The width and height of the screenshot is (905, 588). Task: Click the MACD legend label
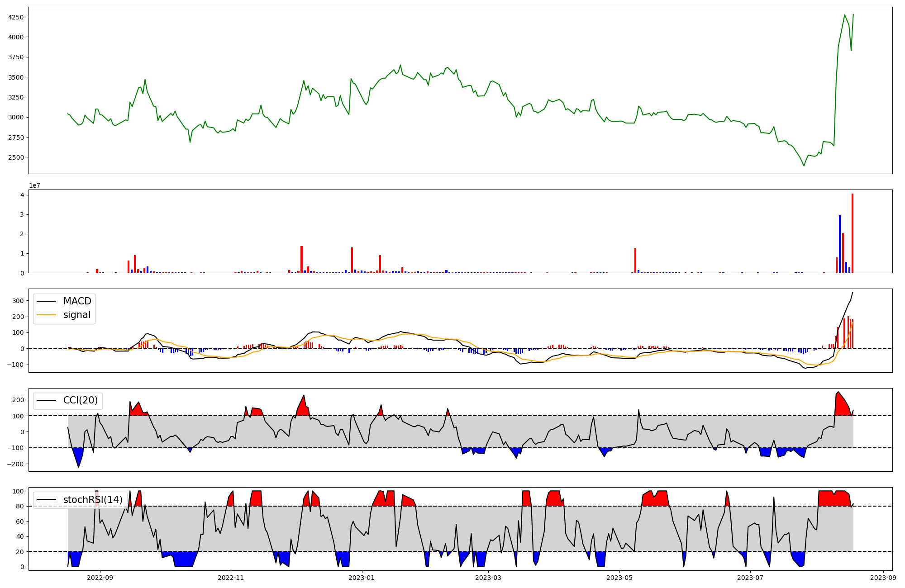point(77,301)
